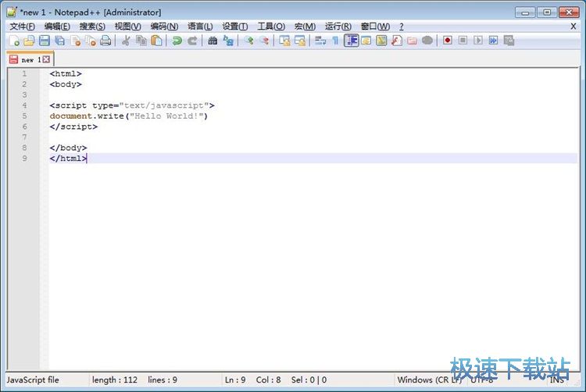Screen dimensions: 586x392
Task: Click the script type="text/javascript" line
Action: coord(132,105)
